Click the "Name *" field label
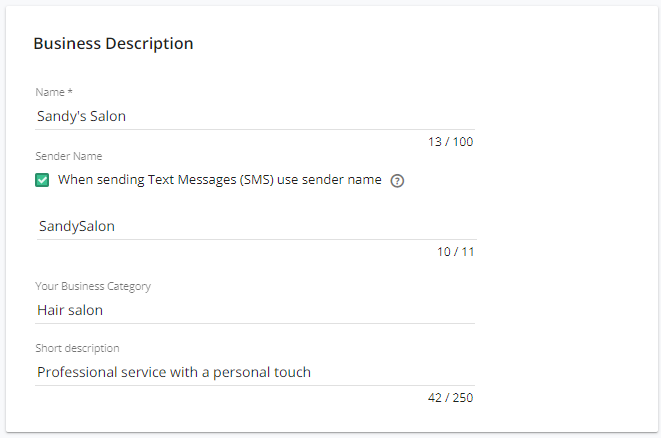Screen dimensions: 661x438 [54, 92]
